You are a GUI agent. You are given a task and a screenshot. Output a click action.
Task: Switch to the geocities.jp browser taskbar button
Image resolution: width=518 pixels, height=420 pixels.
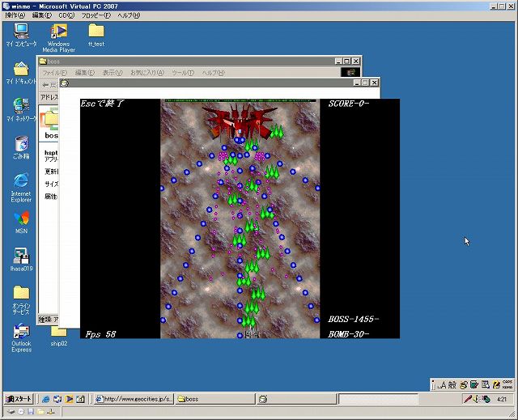click(134, 399)
